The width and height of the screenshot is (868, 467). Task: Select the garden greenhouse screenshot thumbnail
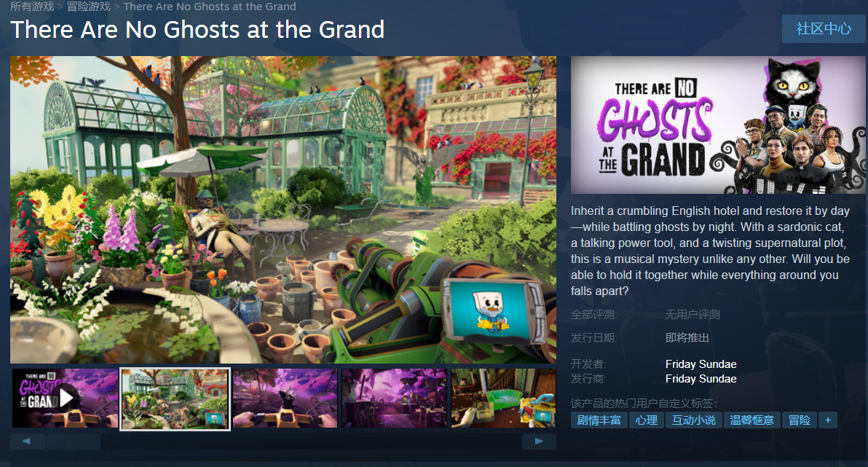pos(175,399)
